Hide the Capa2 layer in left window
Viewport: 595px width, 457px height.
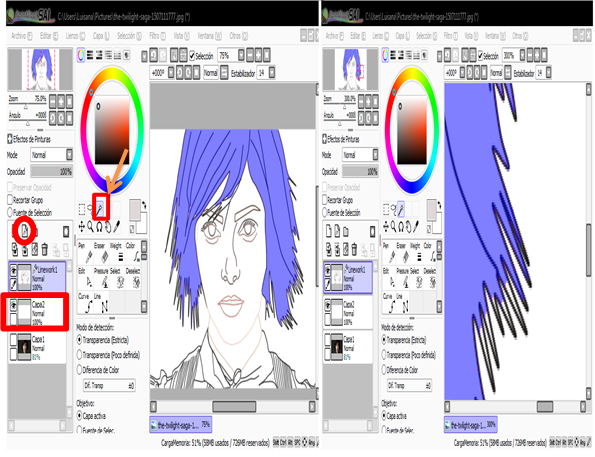pyautogui.click(x=13, y=304)
